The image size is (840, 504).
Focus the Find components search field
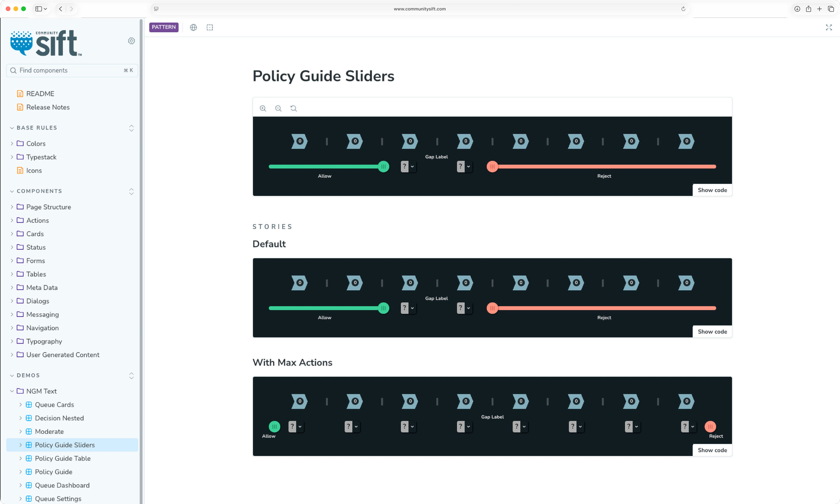tap(72, 70)
